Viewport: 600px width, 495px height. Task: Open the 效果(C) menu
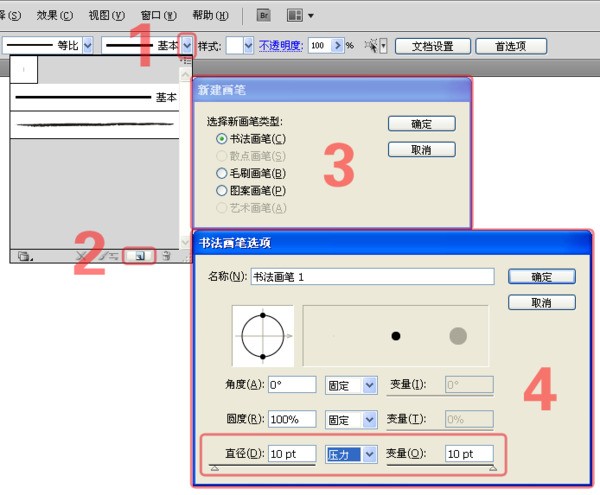[55, 15]
